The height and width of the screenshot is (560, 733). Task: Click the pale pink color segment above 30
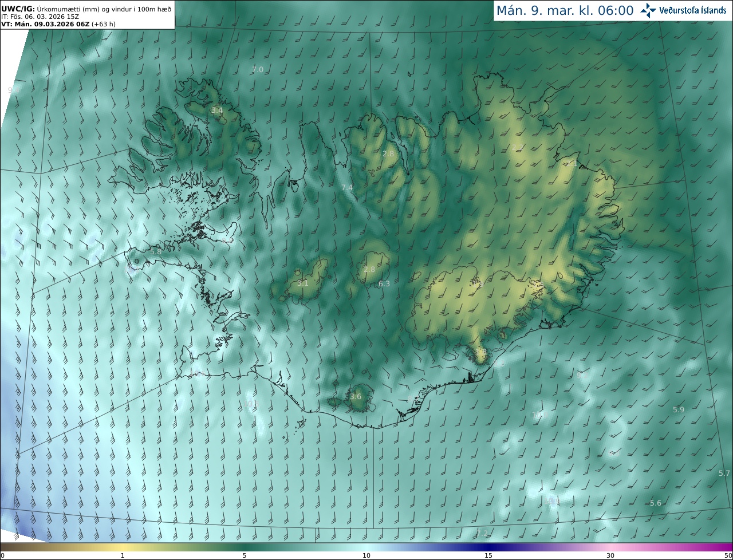point(610,547)
